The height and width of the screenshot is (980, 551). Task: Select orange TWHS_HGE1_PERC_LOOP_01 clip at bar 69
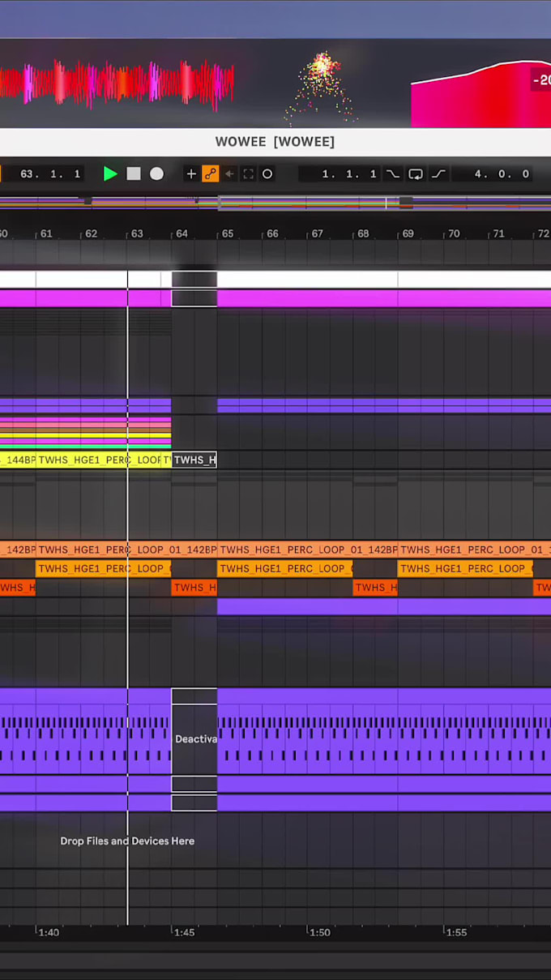(475, 550)
